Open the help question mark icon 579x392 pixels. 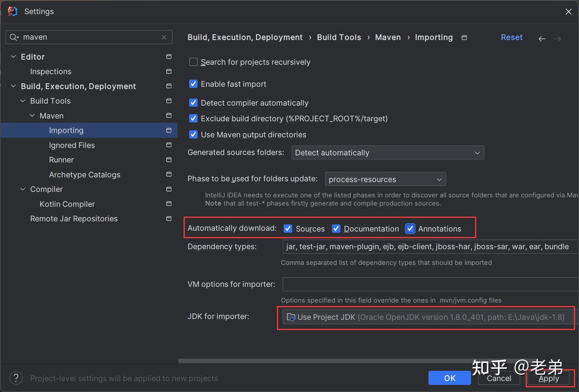click(16, 378)
